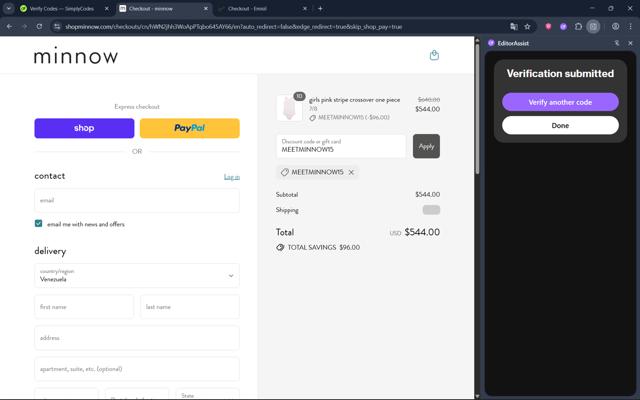The image size is (640, 400).
Task: Click the Verification submitted heading
Action: coord(560,73)
